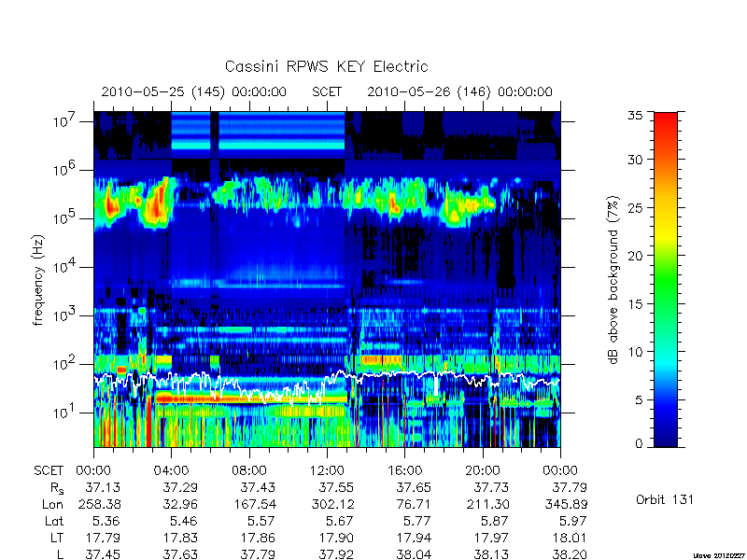Image resolution: width=747 pixels, height=560 pixels.
Task: Click the start date 2010-05-25 (145) 00:00:00
Action: [194, 91]
